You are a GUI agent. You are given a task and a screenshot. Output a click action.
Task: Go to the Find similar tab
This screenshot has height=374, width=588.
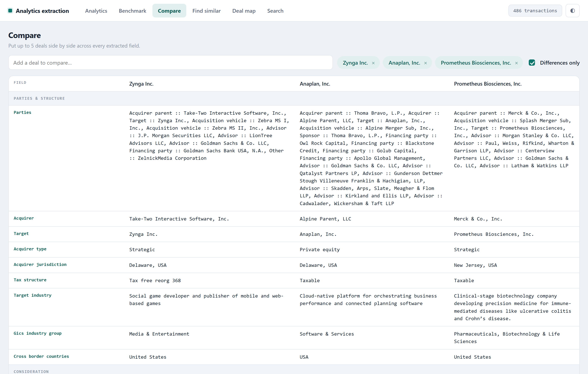click(206, 11)
